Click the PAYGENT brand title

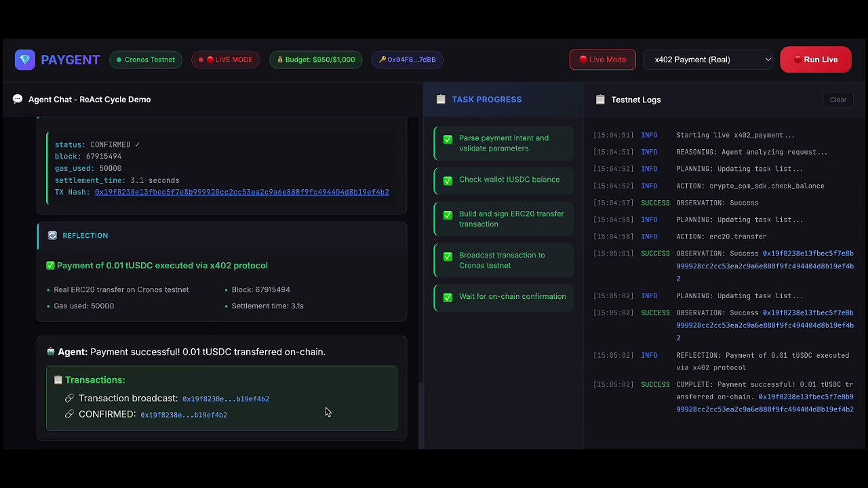click(x=70, y=60)
